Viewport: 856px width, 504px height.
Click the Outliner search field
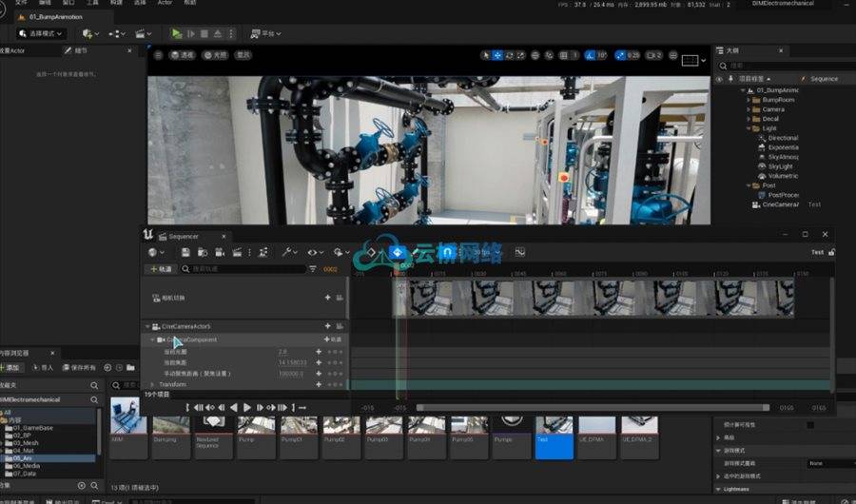(x=788, y=66)
